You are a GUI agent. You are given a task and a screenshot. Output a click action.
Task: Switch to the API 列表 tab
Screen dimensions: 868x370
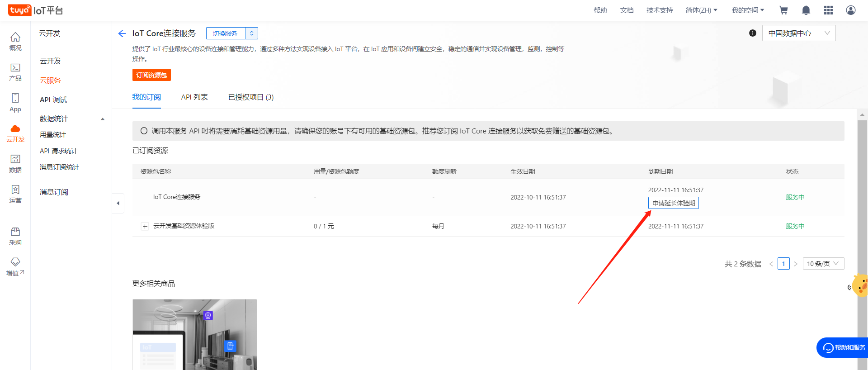(194, 97)
